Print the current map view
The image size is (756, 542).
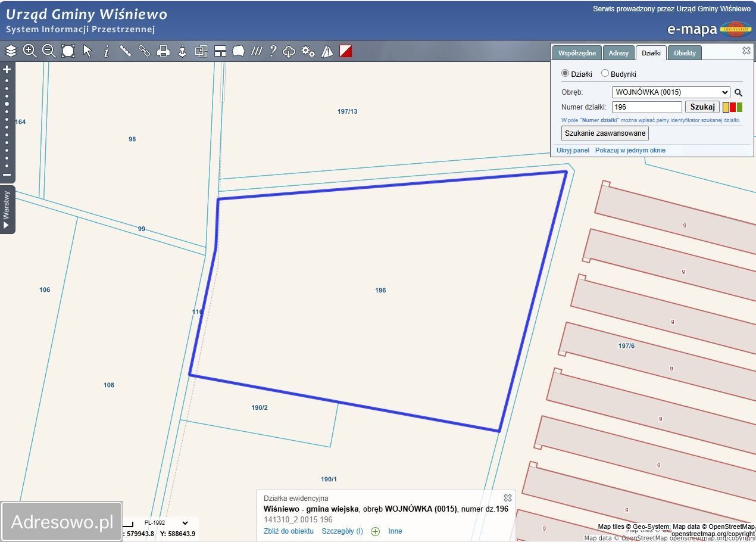163,51
